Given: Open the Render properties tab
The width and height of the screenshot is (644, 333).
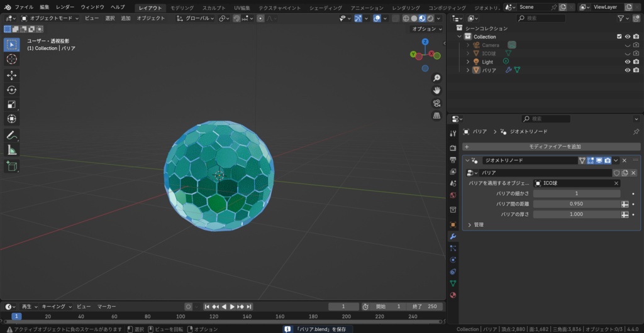Looking at the screenshot, I should click(453, 148).
